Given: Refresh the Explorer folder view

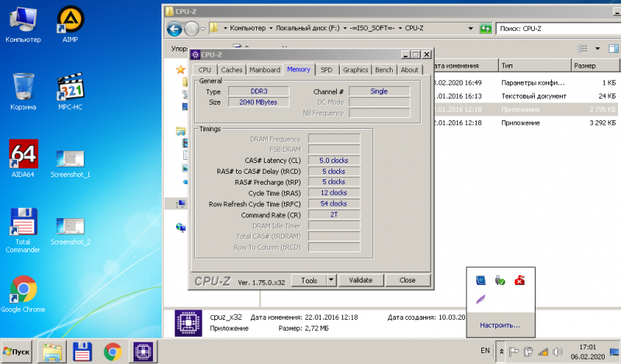Looking at the screenshot, I should click(485, 29).
